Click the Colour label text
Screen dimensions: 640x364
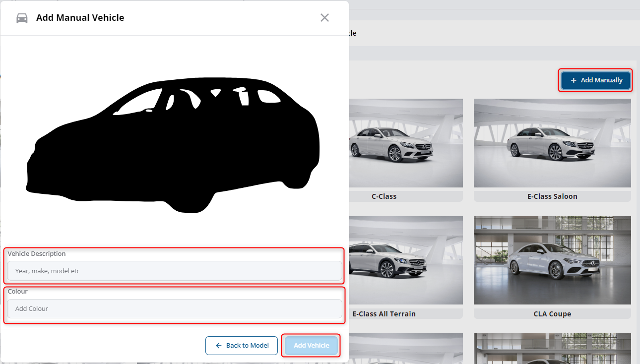pyautogui.click(x=18, y=291)
